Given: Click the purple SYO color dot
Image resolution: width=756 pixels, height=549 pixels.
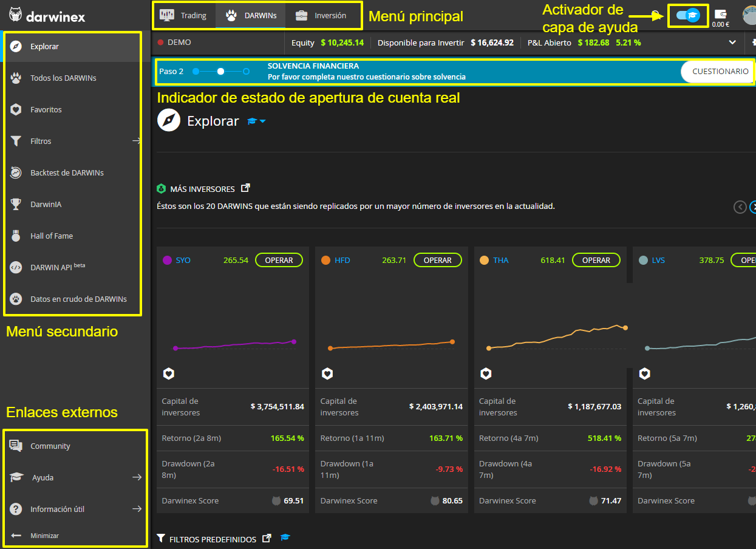Looking at the screenshot, I should click(x=167, y=260).
